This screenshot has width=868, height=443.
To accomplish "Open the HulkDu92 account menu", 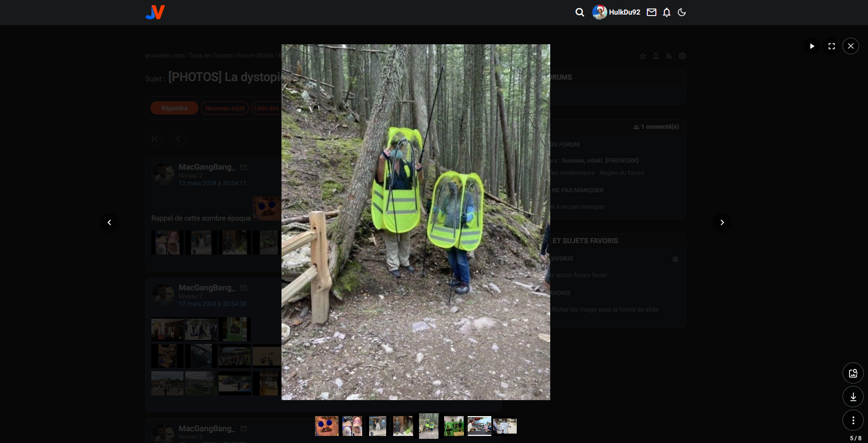I will coord(616,12).
